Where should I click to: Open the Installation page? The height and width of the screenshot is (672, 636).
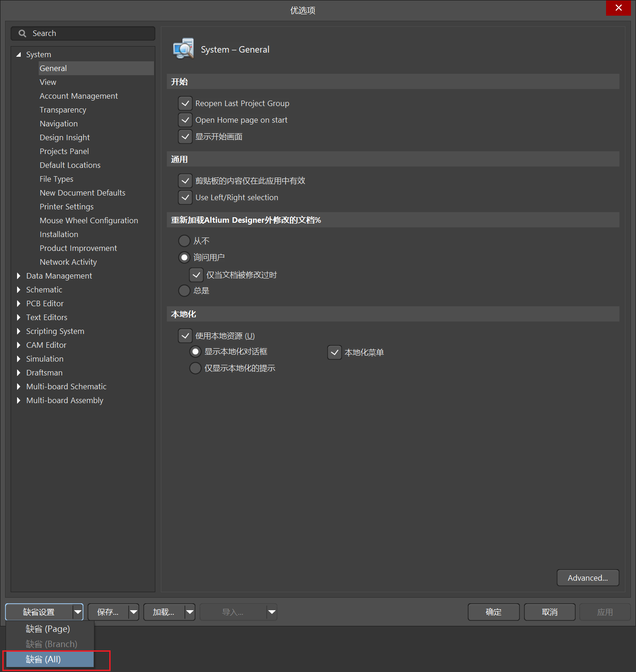(59, 234)
